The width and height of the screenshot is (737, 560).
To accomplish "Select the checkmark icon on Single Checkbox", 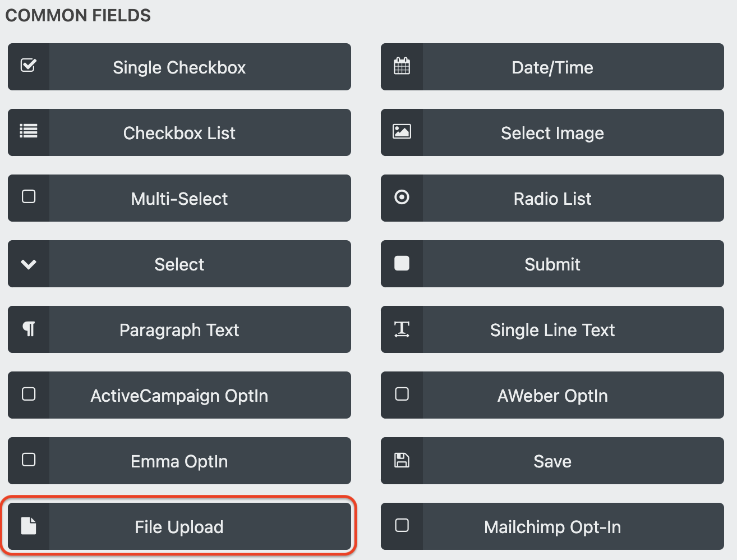I will (x=28, y=67).
